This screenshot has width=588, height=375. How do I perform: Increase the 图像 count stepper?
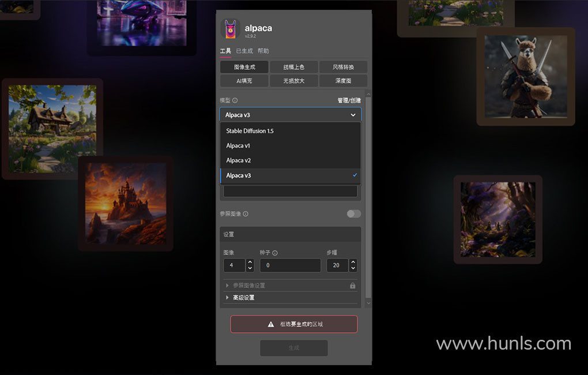(250, 262)
